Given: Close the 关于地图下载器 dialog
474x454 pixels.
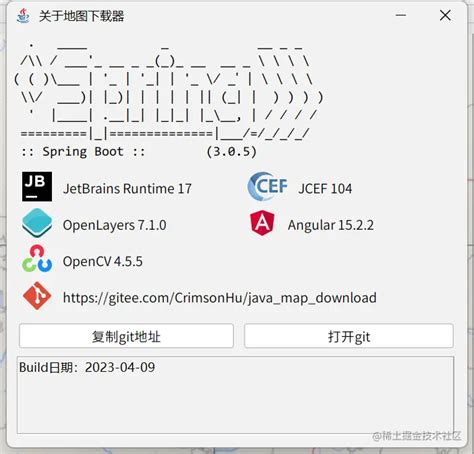Looking at the screenshot, I should click(445, 15).
